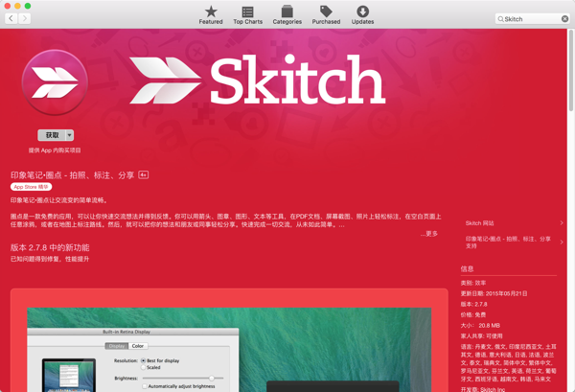
Task: Click the 大小: 20.8 MB entry
Action: point(480,326)
